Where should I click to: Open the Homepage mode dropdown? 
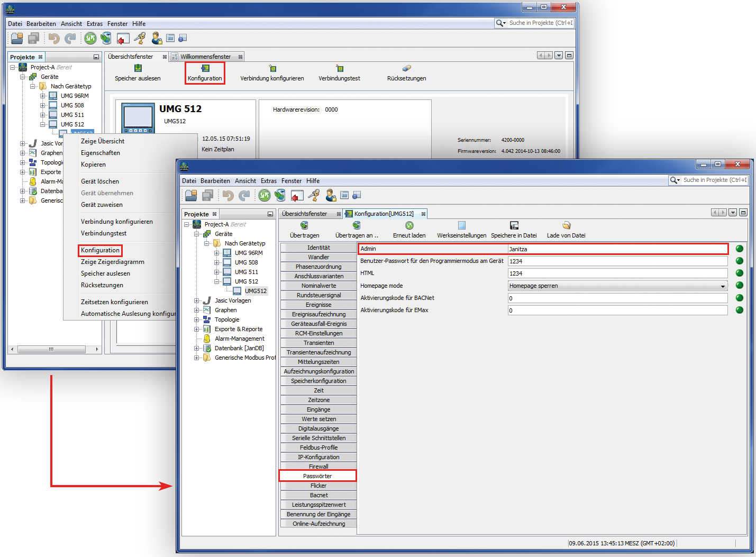pyautogui.click(x=723, y=286)
